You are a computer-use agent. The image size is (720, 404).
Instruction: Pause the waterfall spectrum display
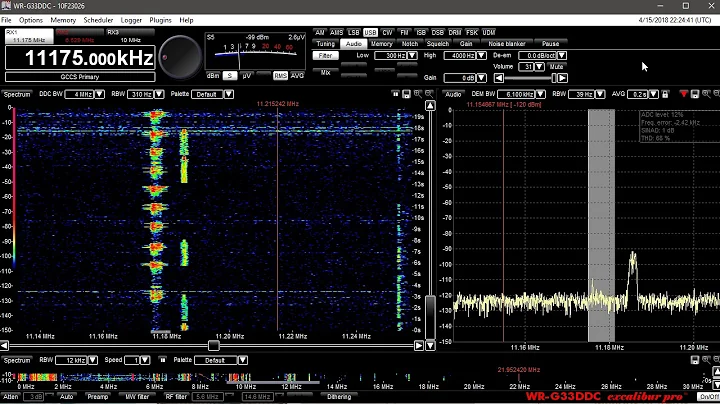(395, 94)
